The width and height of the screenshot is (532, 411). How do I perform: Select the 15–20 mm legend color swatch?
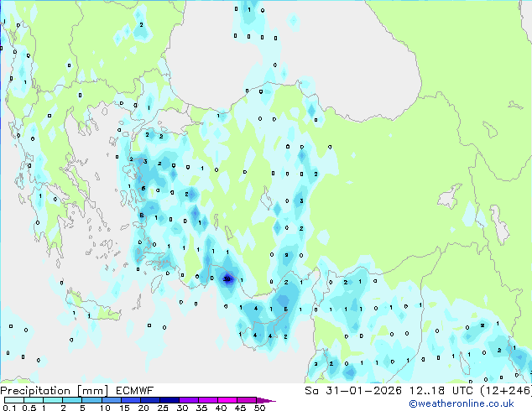tap(131, 400)
